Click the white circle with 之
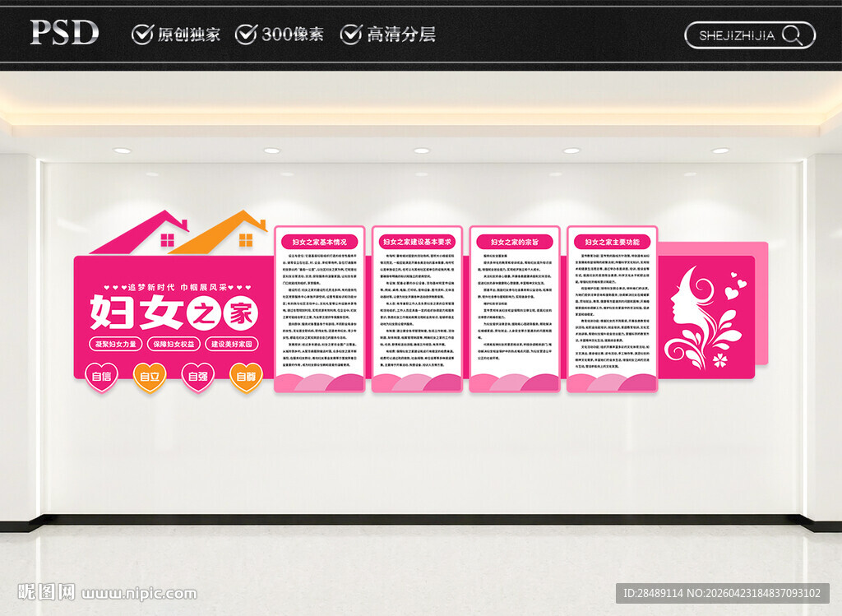842x616 pixels. (204, 313)
